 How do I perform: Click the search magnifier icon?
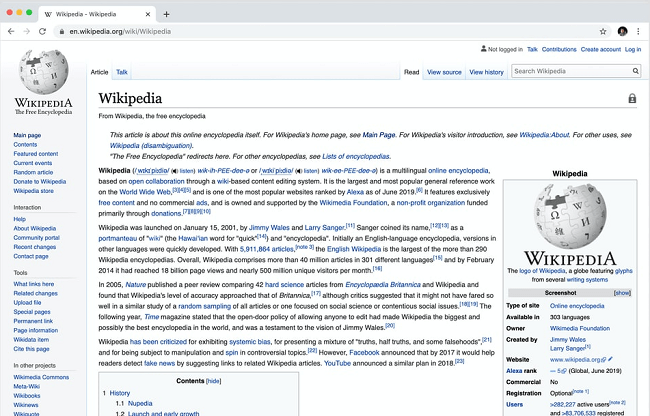point(635,71)
